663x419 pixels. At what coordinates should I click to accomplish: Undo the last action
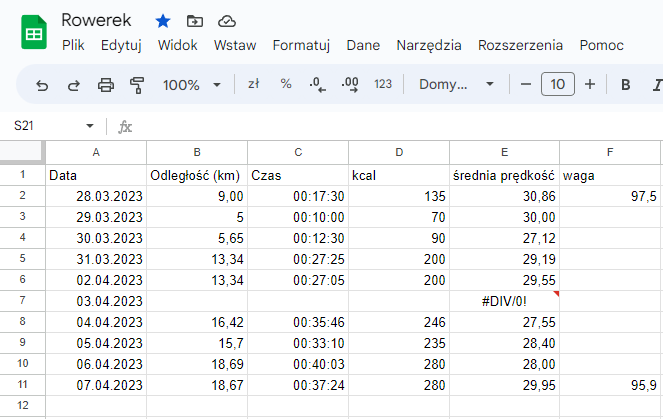42,85
